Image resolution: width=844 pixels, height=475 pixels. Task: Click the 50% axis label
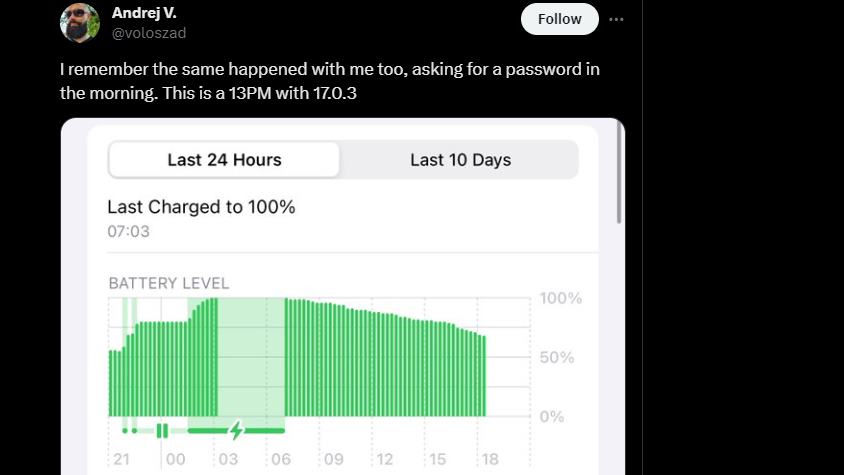coord(556,357)
